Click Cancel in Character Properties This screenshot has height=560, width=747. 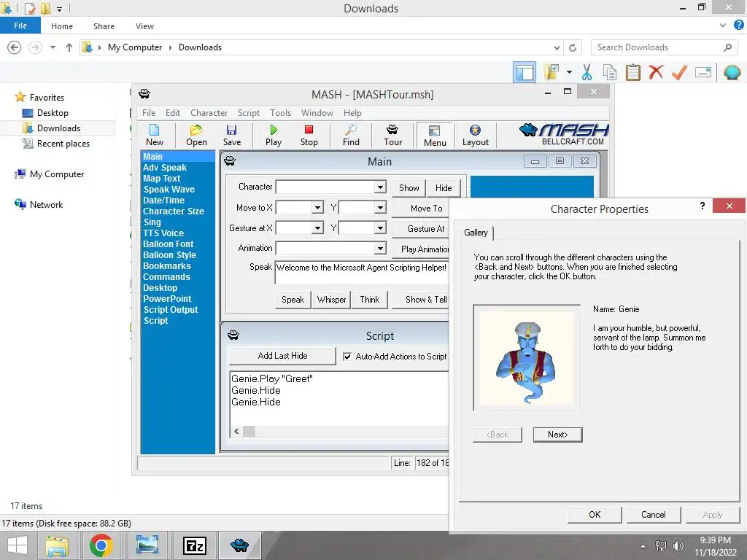click(653, 514)
